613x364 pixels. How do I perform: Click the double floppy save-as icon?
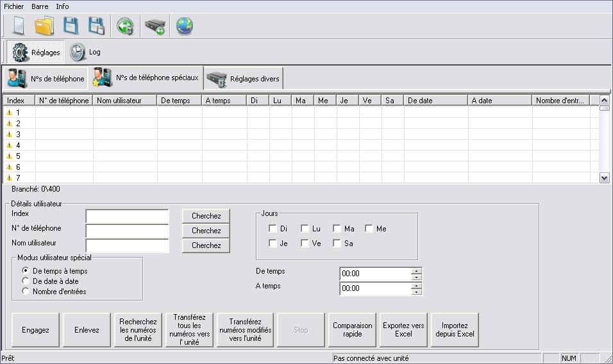[x=96, y=26]
